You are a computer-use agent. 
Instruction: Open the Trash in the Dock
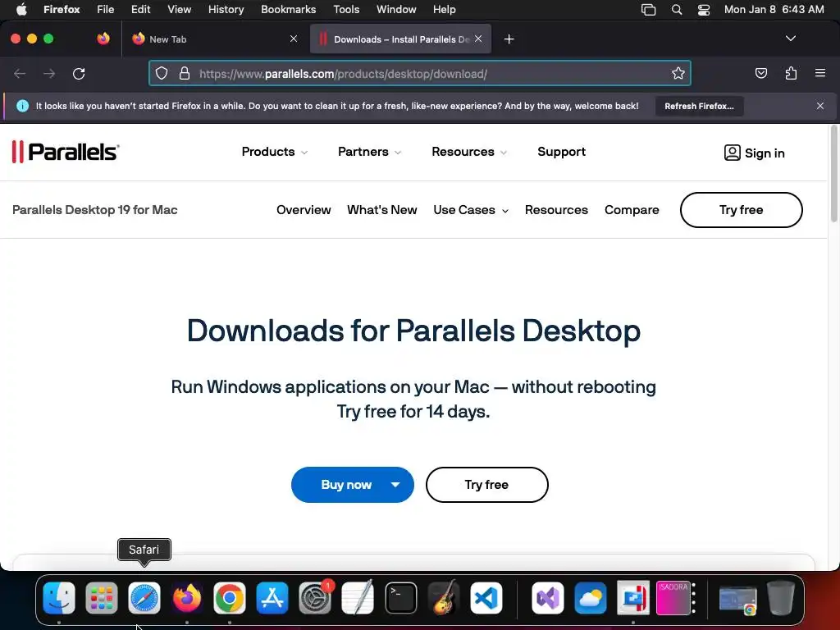781,598
